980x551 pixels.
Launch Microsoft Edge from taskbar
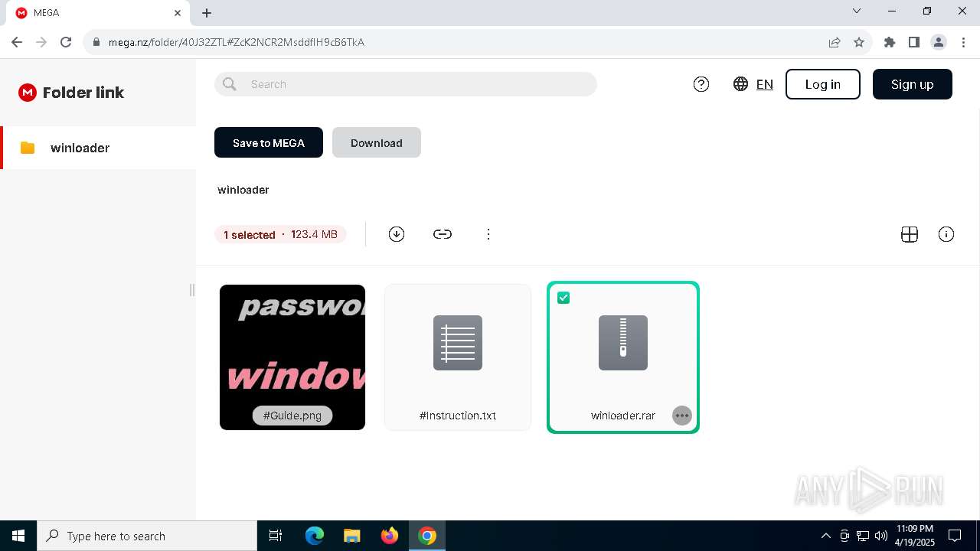coord(315,536)
